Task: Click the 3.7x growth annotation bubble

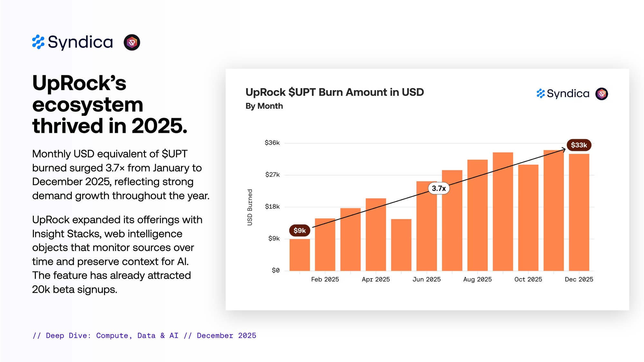Action: point(439,188)
